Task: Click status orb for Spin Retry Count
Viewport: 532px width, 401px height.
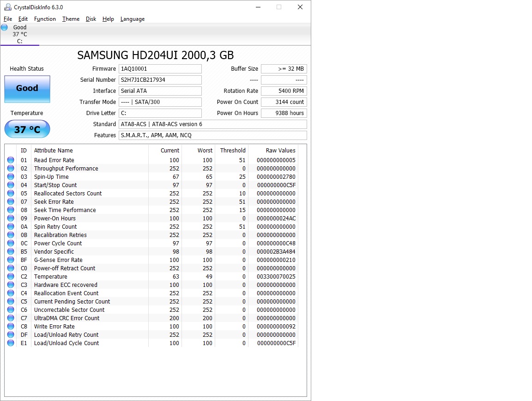Action: 11,226
